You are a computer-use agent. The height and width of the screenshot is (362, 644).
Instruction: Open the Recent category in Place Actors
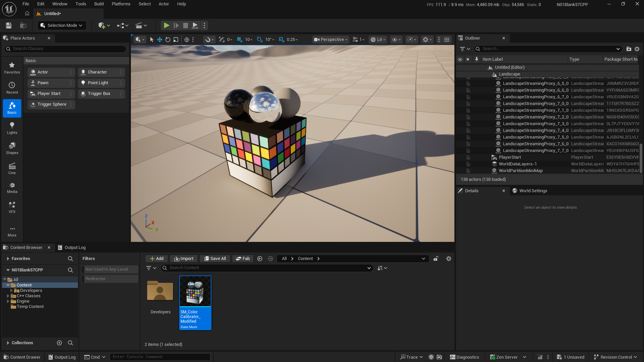[12, 88]
